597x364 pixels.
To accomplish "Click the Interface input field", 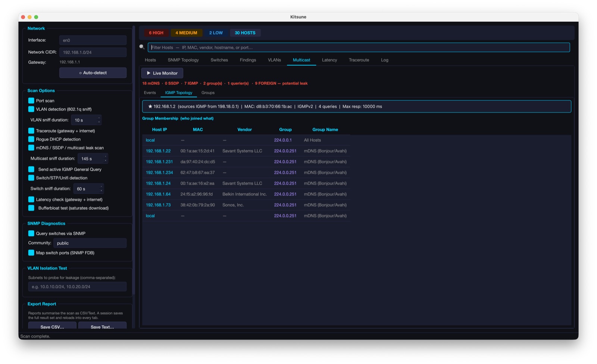I will pyautogui.click(x=93, y=40).
